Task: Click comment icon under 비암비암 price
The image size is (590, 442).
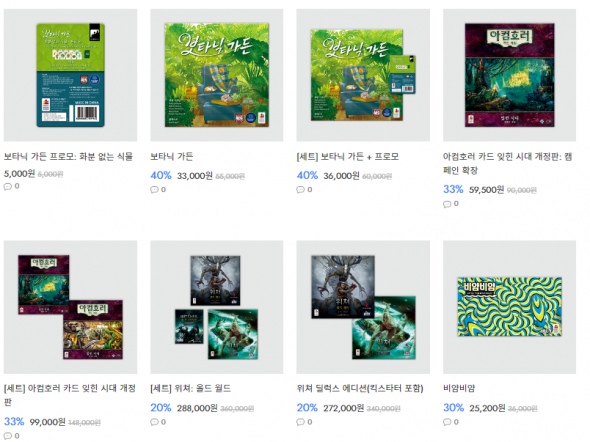Action: pyautogui.click(x=447, y=422)
